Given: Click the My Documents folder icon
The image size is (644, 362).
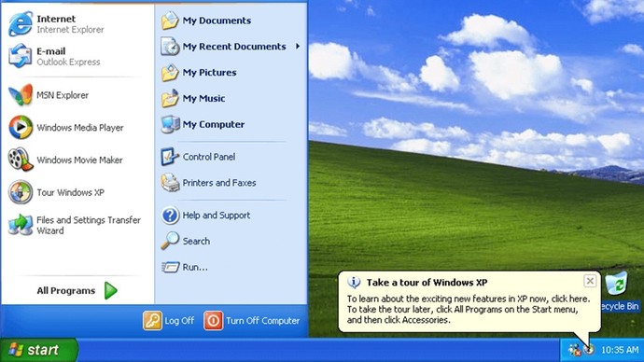Looking at the screenshot, I should tap(170, 21).
